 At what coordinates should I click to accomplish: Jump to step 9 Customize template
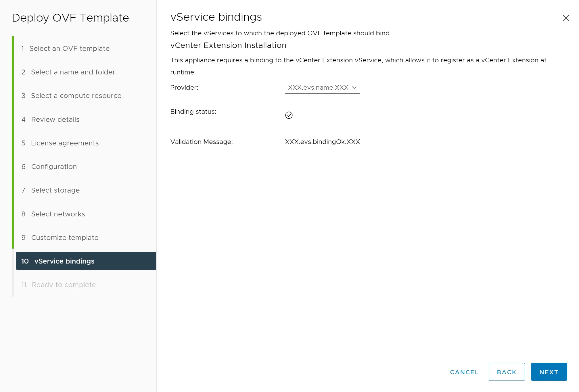pos(65,238)
